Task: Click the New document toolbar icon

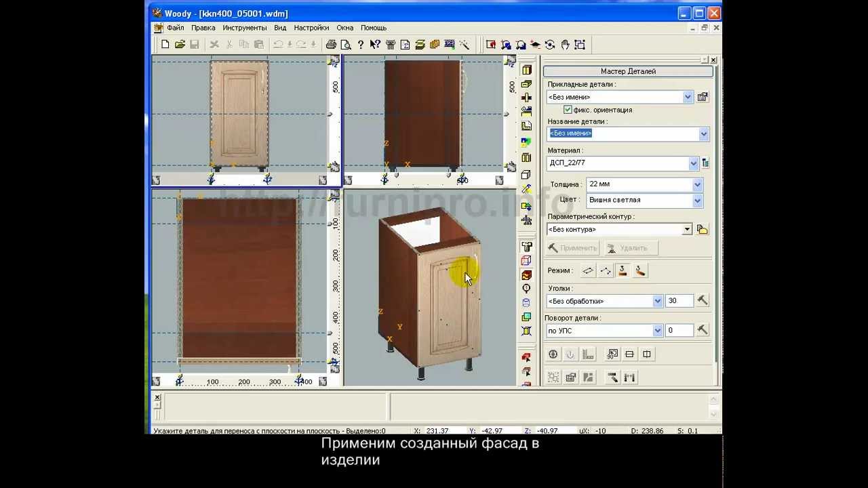Action: pyautogui.click(x=165, y=45)
